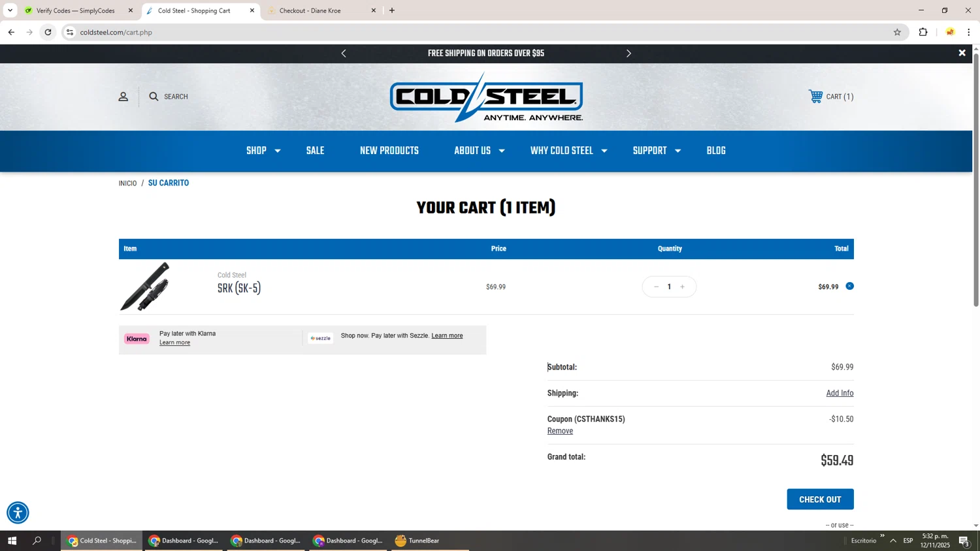Screen dimensions: 980x551
Task: Open the account user icon
Action: click(x=123, y=97)
